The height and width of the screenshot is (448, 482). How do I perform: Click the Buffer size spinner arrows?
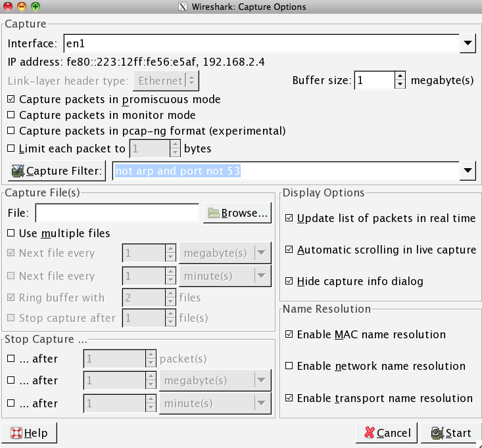pos(400,80)
